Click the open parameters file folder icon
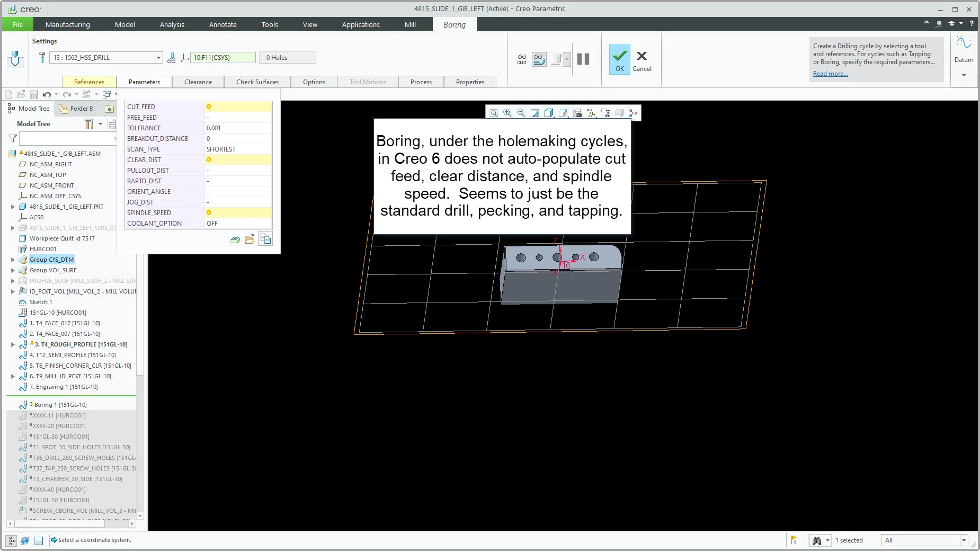980x551 pixels. tap(250, 239)
